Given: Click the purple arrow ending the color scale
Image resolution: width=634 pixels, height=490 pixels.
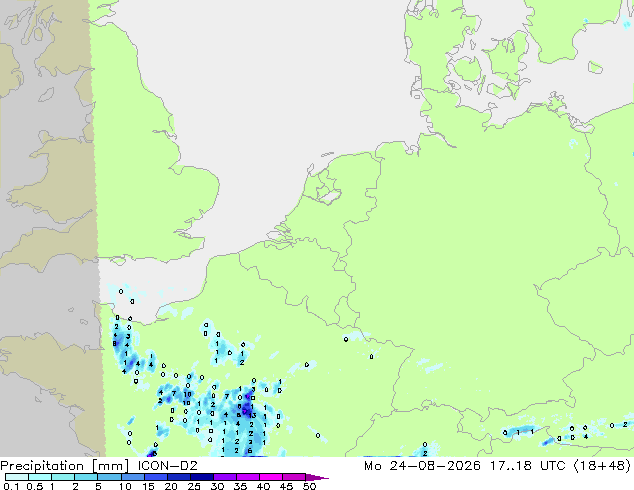Looking at the screenshot, I should coord(317,477).
